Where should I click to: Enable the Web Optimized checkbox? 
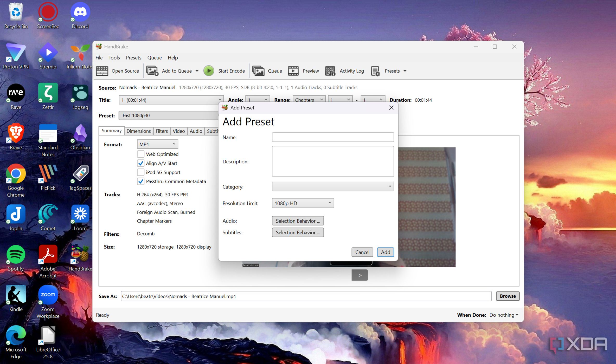pos(140,154)
